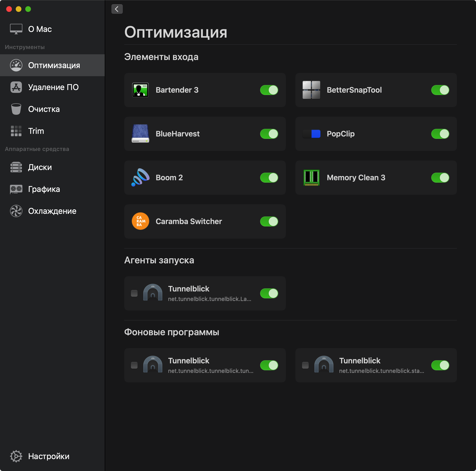
Task: Click the Boom 2 speaker icon
Action: click(140, 177)
